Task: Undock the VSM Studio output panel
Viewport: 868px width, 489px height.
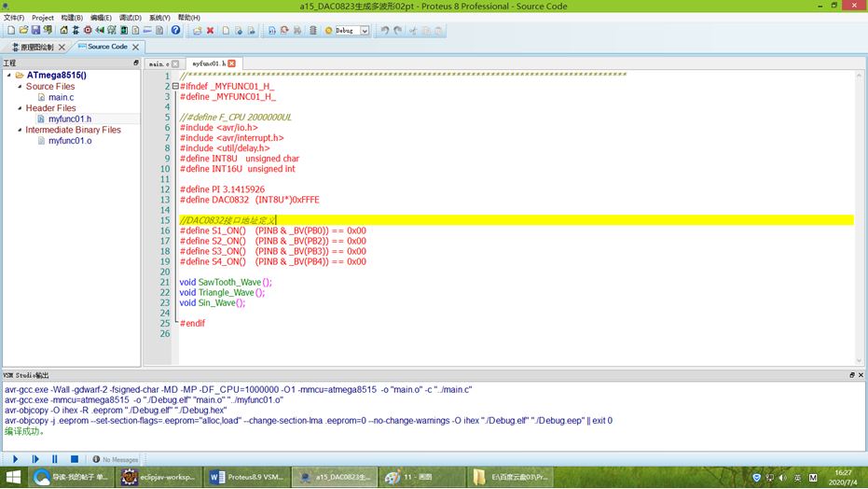Action: 852,375
